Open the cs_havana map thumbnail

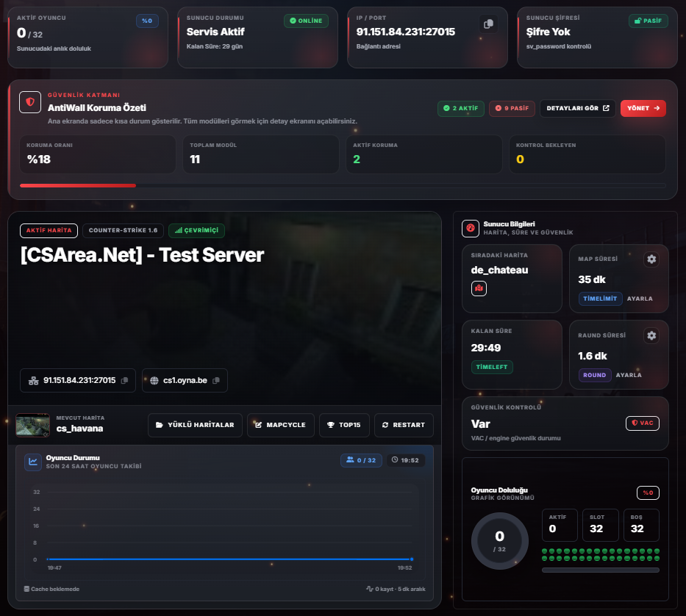click(33, 425)
